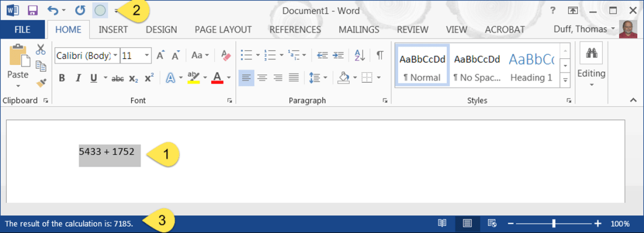Screen dimensions: 644x233
Task: Click the Word application logo icon
Action: [12, 10]
